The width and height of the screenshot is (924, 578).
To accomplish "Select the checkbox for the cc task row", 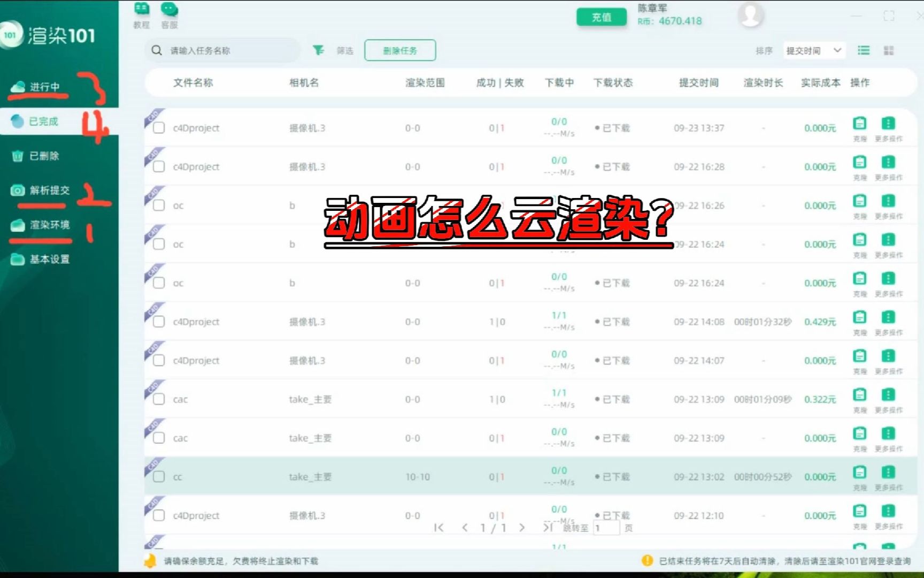I will point(158,476).
